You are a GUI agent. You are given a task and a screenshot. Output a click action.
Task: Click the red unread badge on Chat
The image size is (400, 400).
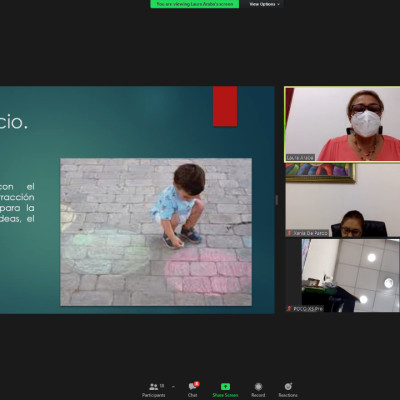pyautogui.click(x=197, y=384)
